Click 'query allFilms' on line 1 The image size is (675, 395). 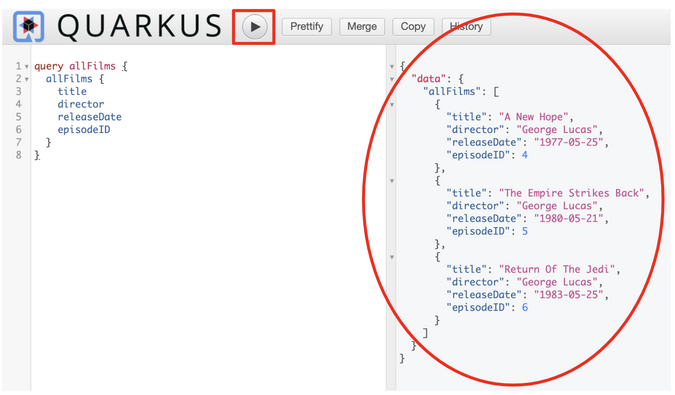tap(75, 66)
